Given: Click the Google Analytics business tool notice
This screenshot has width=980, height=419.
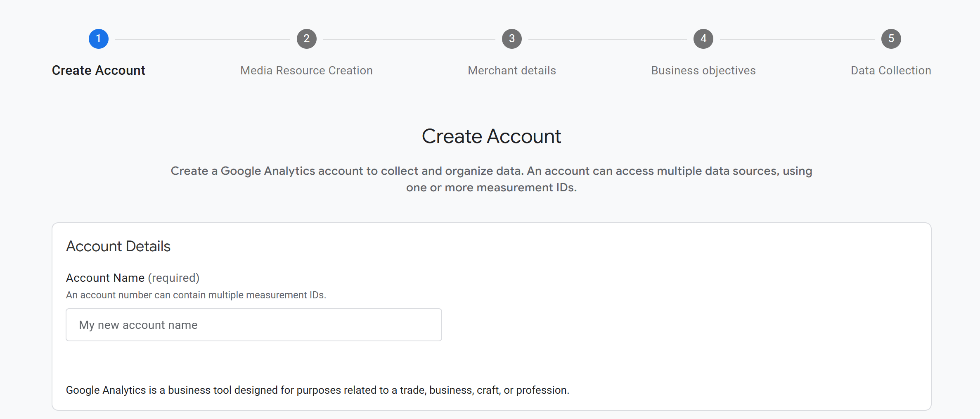Looking at the screenshot, I should pyautogui.click(x=317, y=390).
